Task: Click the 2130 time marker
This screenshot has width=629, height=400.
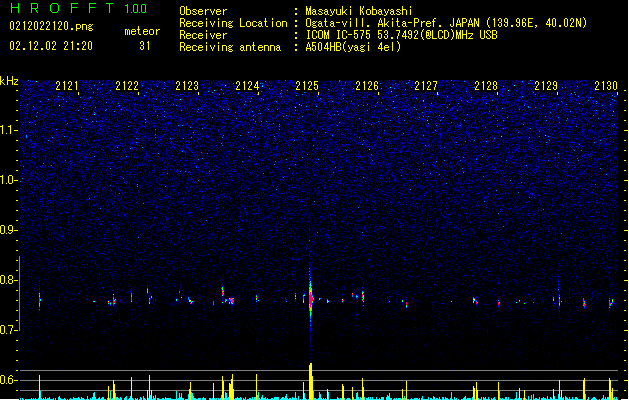Action: pos(606,86)
